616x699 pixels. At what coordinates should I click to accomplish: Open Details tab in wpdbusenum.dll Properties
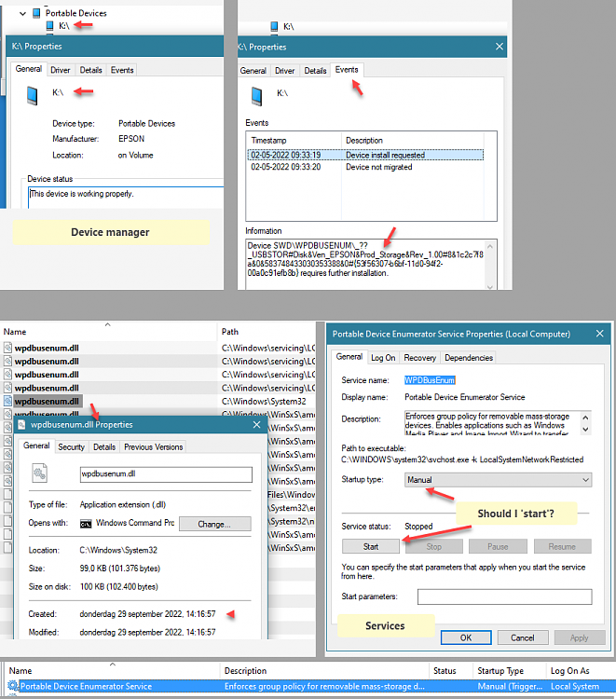point(104,447)
